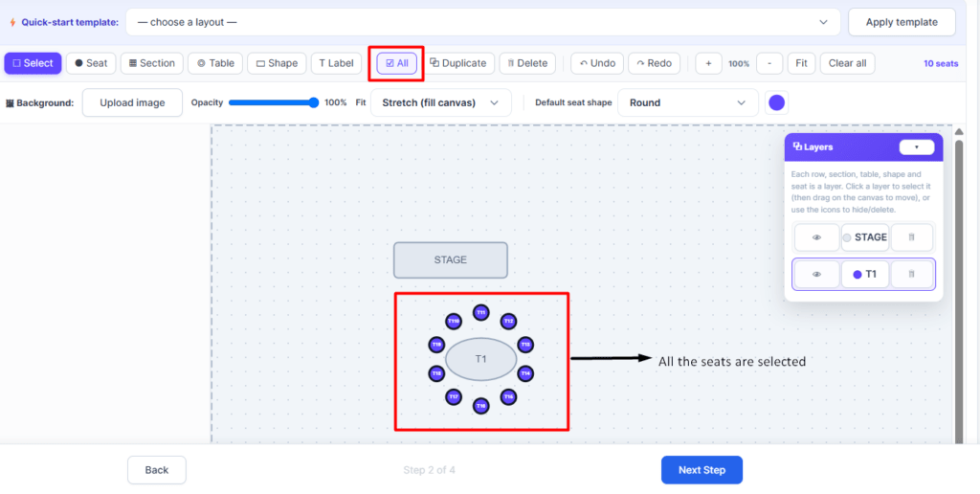This screenshot has width=980, height=494.
Task: Go Back to previous step
Action: [157, 470]
